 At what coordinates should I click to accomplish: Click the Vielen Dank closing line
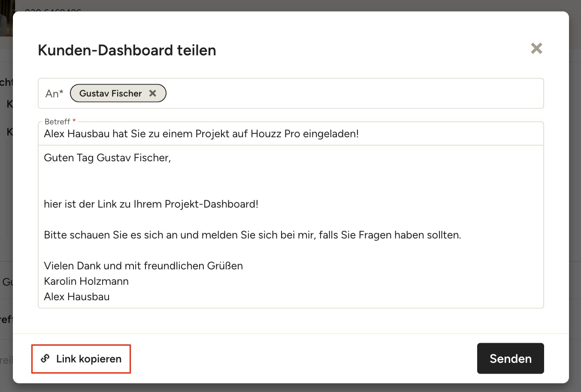click(143, 266)
